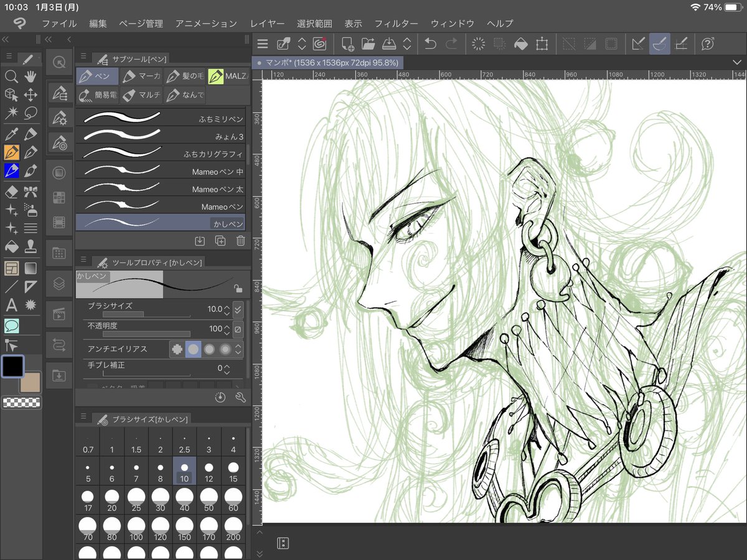Open the Clip Studio spiral icon
This screenshot has width=747, height=560.
click(x=320, y=44)
